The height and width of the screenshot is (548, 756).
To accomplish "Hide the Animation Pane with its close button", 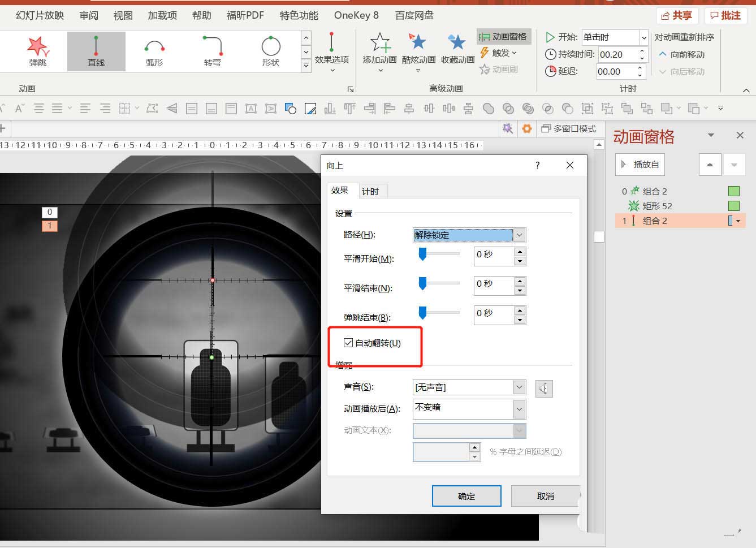I will click(x=740, y=135).
